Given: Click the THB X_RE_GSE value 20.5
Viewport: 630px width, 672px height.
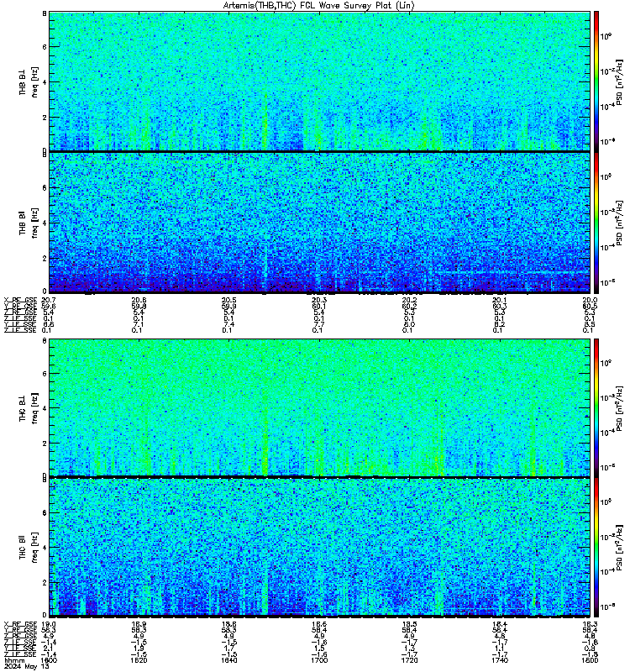Looking at the screenshot, I should [x=228, y=300].
